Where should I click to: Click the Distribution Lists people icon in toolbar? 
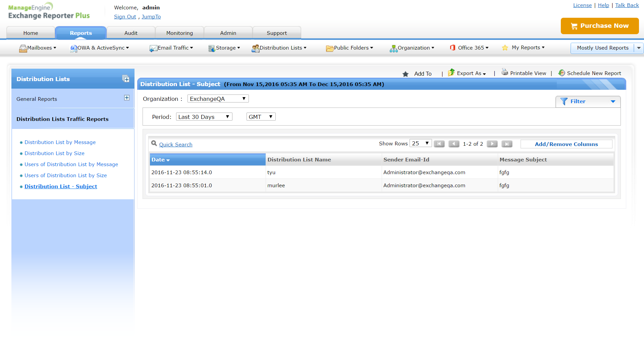[255, 48]
